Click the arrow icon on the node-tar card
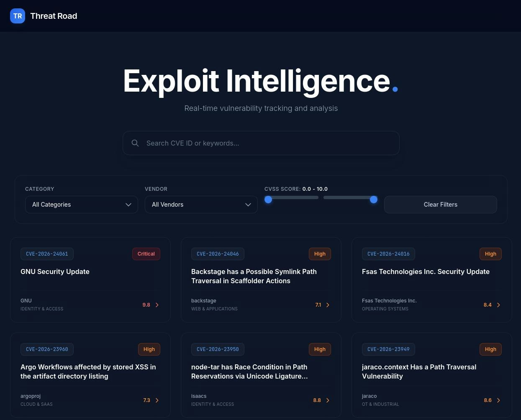 click(328, 400)
